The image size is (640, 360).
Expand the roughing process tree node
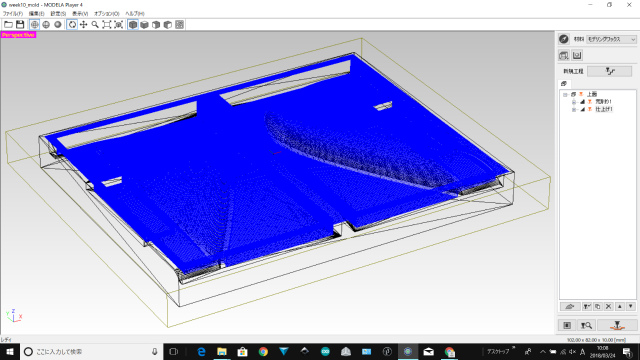click(x=573, y=102)
